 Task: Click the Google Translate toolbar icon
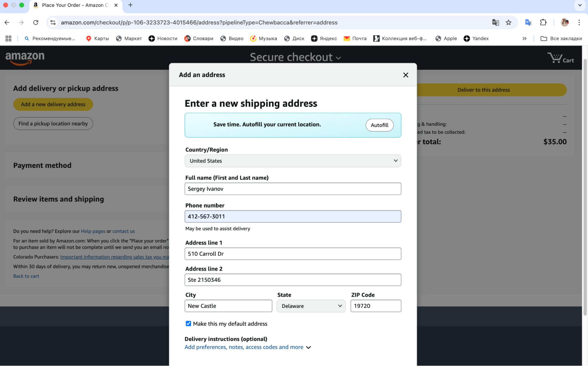(x=528, y=22)
